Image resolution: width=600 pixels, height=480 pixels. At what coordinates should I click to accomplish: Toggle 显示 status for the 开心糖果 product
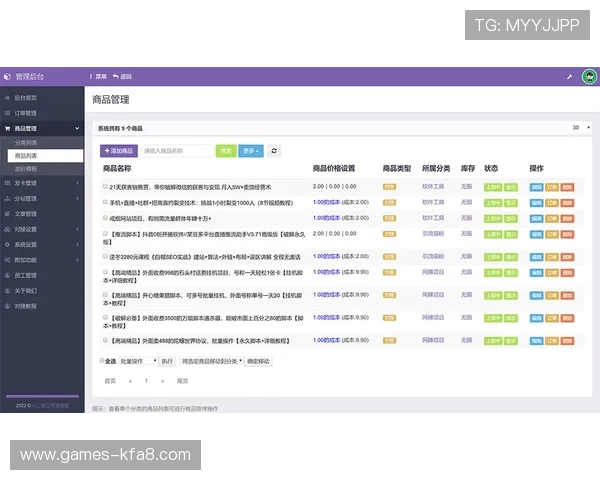point(511,296)
